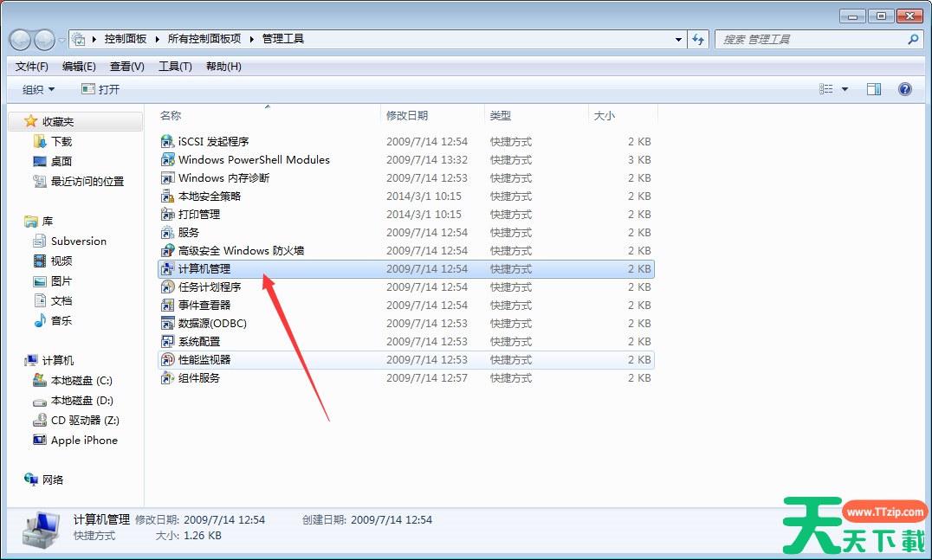Select the 系统配置 icon
This screenshot has height=560, width=932.
tap(168, 342)
